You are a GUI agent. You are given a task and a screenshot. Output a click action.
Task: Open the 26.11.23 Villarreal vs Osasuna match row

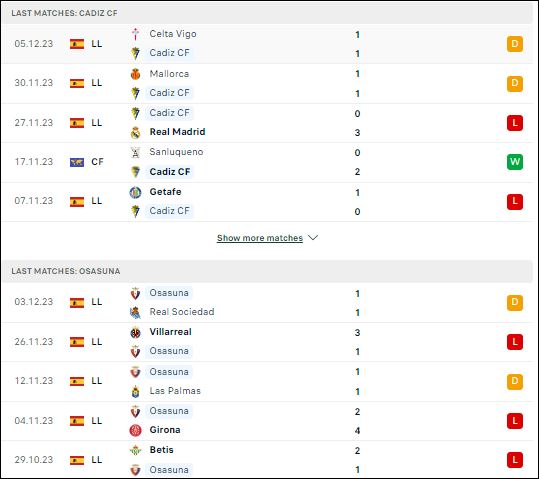(x=267, y=342)
